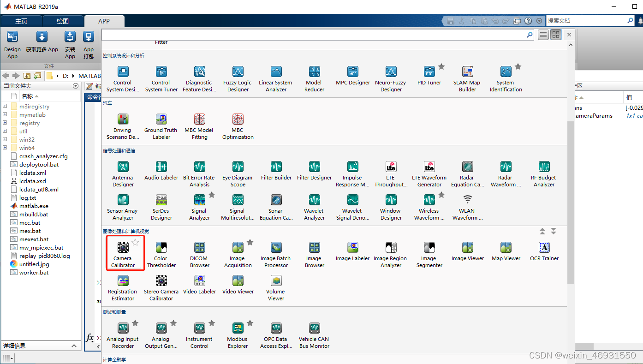Focus the 搜索文档 search box
The image size is (643, 364).
(x=590, y=21)
